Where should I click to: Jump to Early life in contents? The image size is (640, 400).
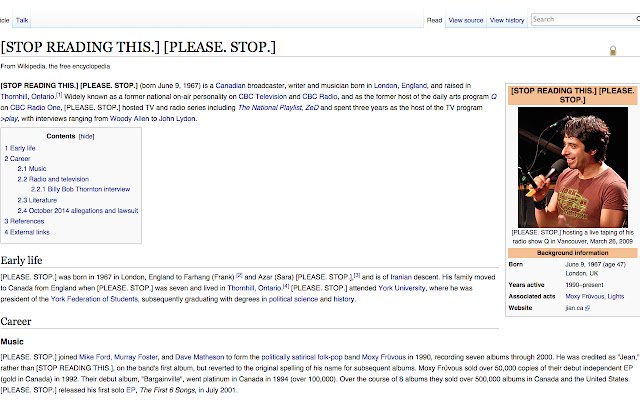click(x=20, y=148)
